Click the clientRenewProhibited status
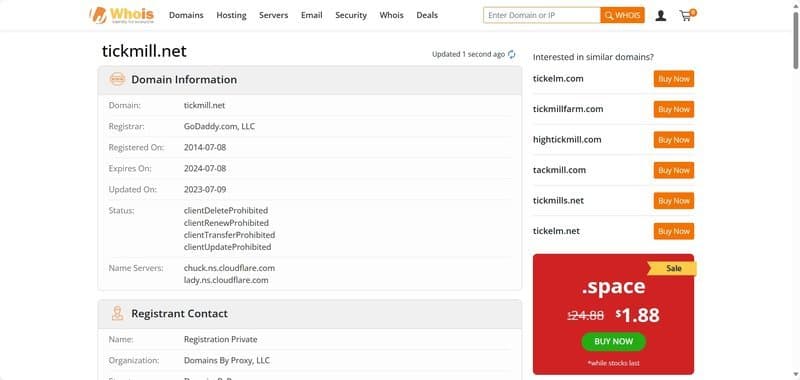The image size is (800, 380). click(x=226, y=223)
